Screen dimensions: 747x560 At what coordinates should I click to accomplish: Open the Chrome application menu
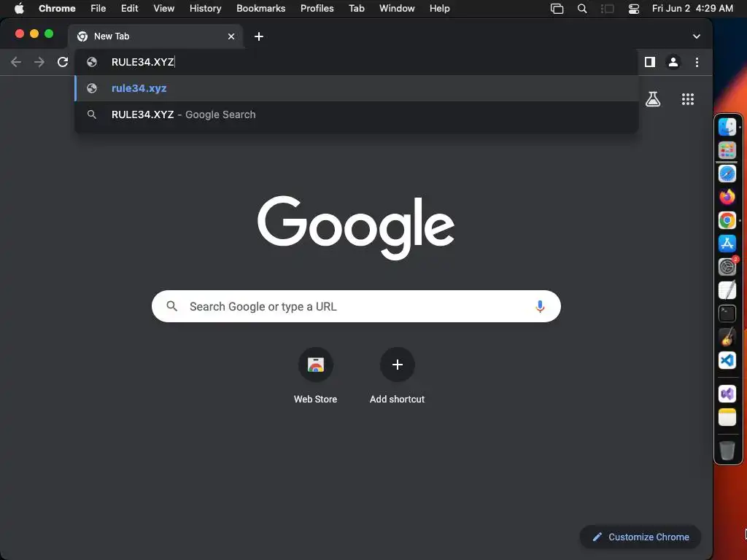coord(57,8)
